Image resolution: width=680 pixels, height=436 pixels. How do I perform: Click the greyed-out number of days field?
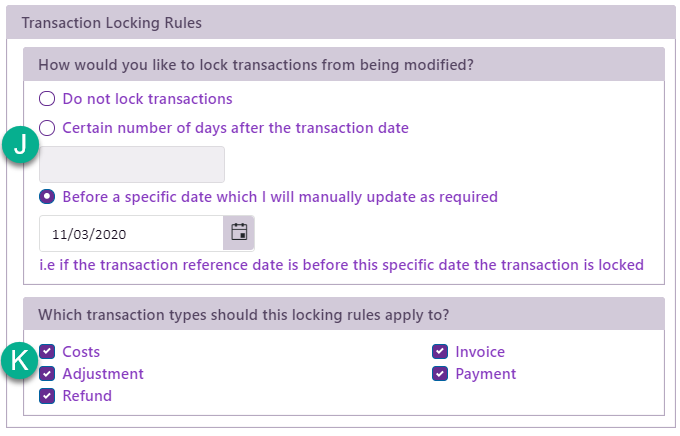(x=132, y=164)
